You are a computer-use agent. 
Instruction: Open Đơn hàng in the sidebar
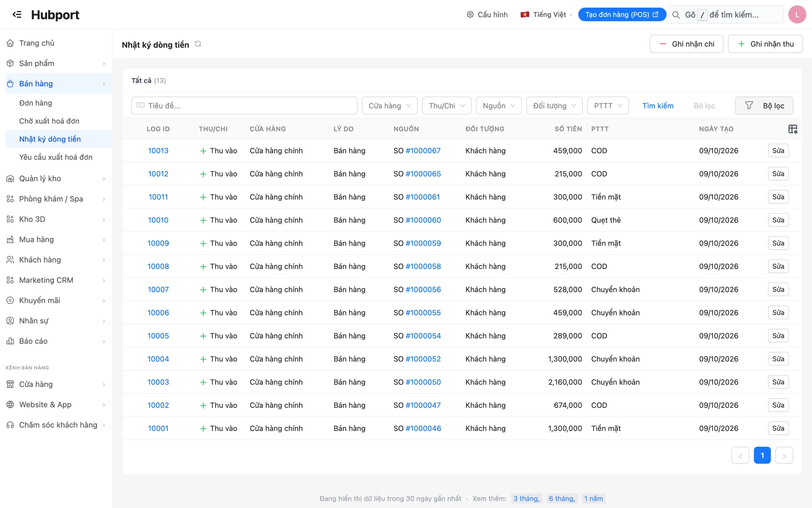tap(36, 103)
